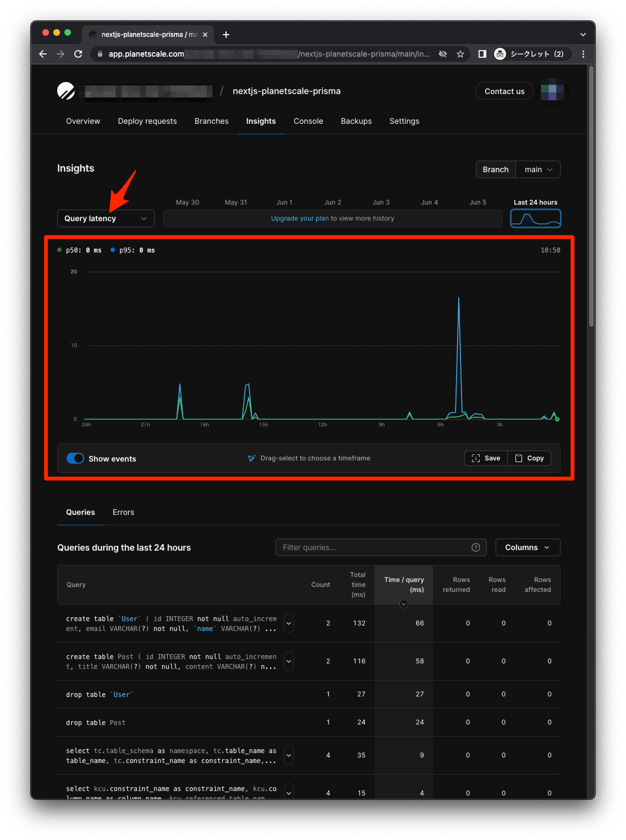The width and height of the screenshot is (626, 840).
Task: Click the drop table Post query row
Action: coord(309,722)
